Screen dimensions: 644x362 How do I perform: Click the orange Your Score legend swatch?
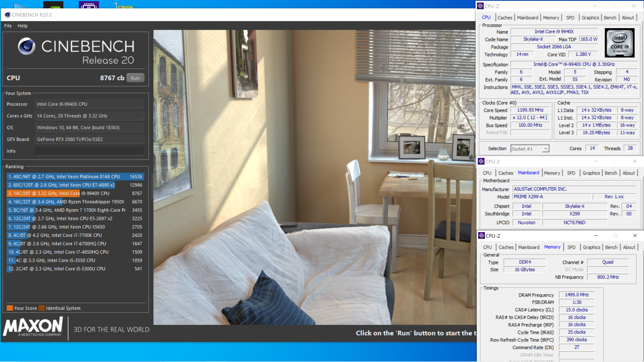[10, 308]
